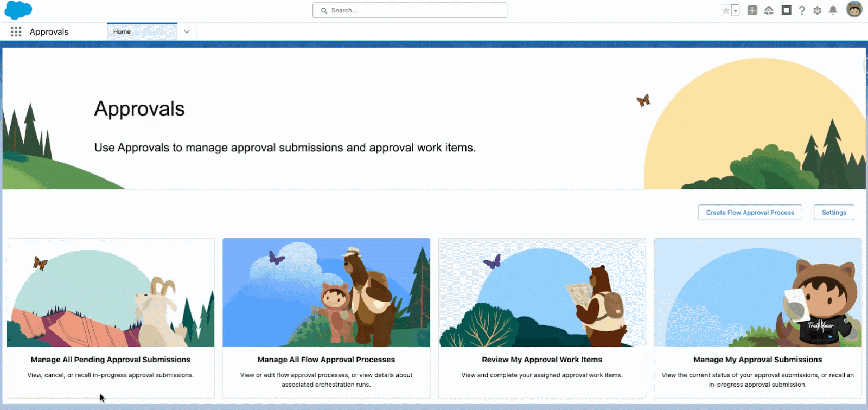
Task: Click Create Flow Approval Process button
Action: (x=750, y=213)
